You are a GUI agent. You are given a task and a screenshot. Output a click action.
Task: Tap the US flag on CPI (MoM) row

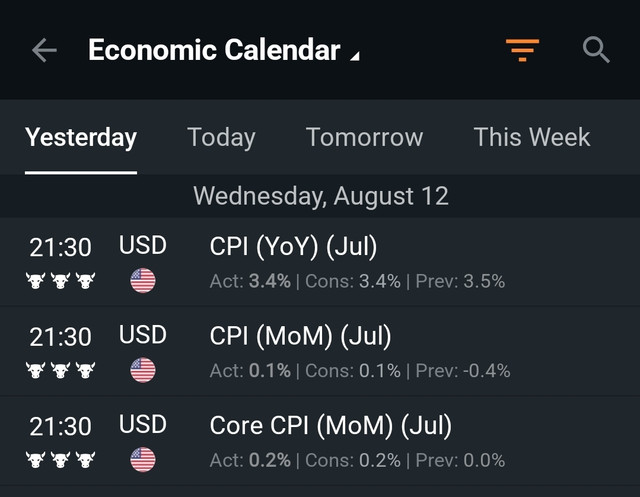pos(143,370)
